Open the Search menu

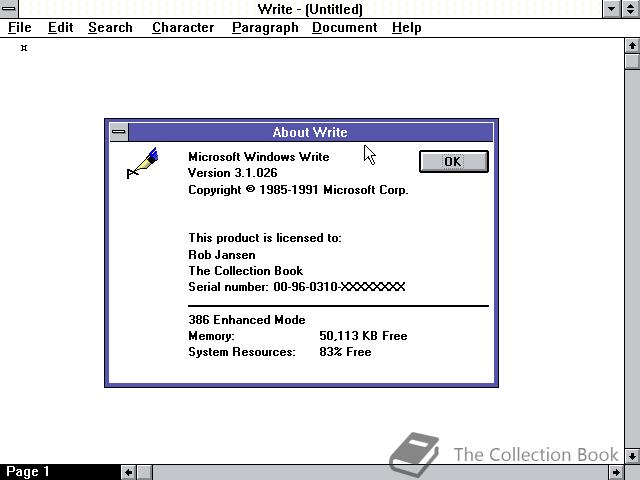tap(110, 27)
